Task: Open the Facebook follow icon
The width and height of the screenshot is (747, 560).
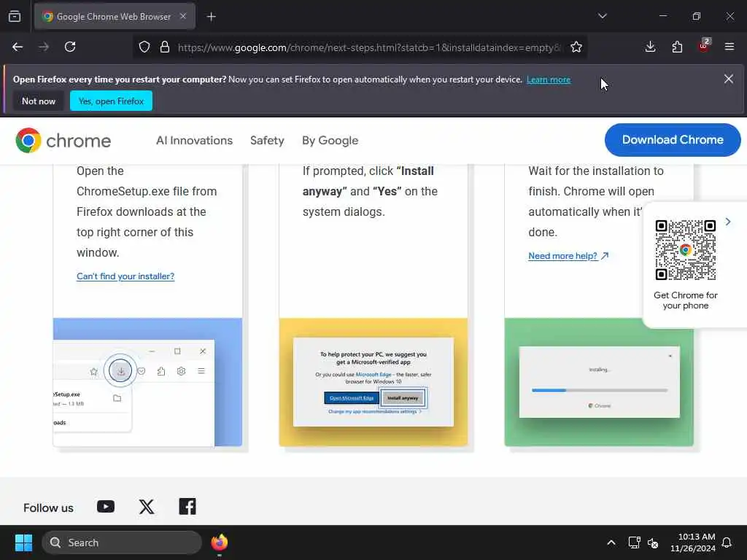Action: click(x=187, y=507)
